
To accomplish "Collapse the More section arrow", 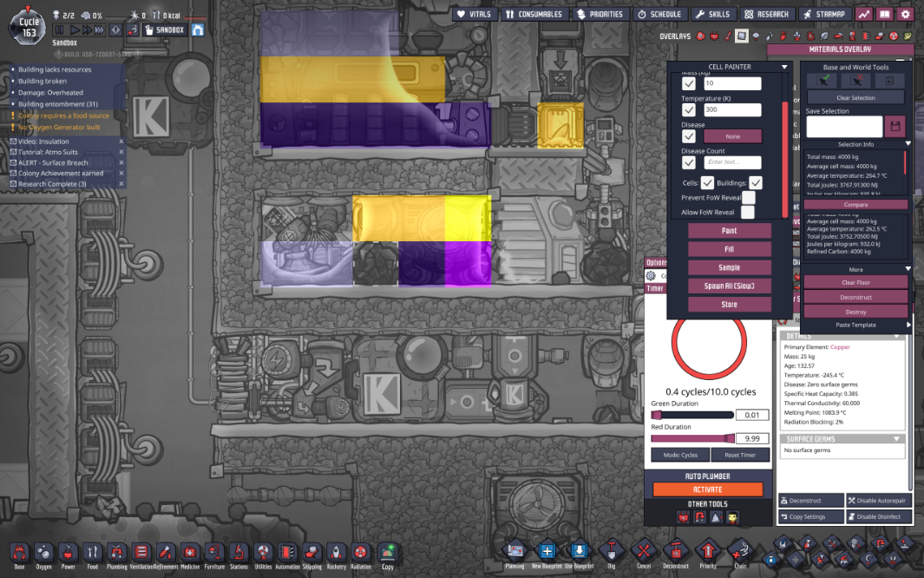I will [x=908, y=269].
